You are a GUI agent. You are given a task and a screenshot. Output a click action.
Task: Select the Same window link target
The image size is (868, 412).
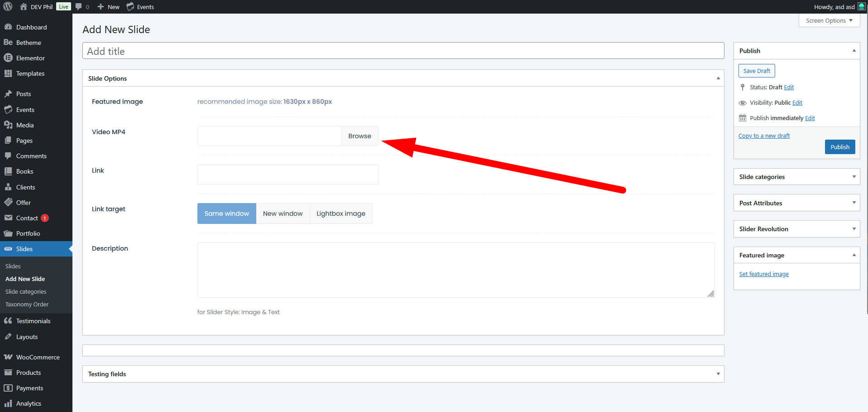click(x=226, y=213)
